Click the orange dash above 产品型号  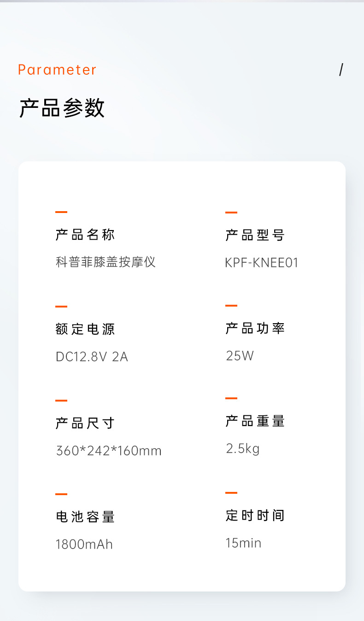click(x=231, y=213)
